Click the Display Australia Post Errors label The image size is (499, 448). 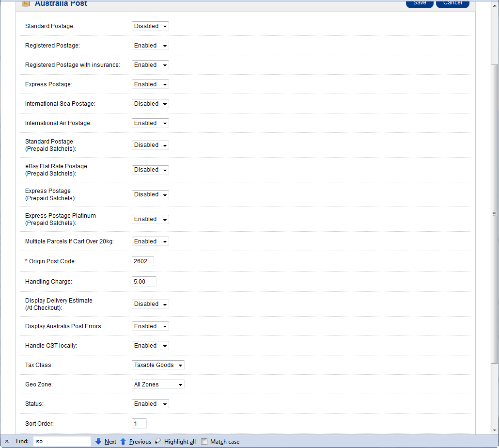coord(64,326)
